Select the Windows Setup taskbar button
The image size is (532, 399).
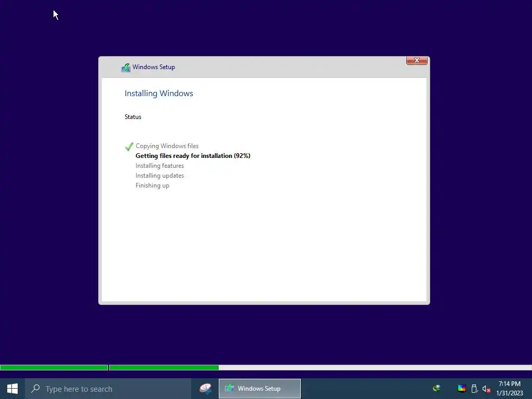pos(260,389)
